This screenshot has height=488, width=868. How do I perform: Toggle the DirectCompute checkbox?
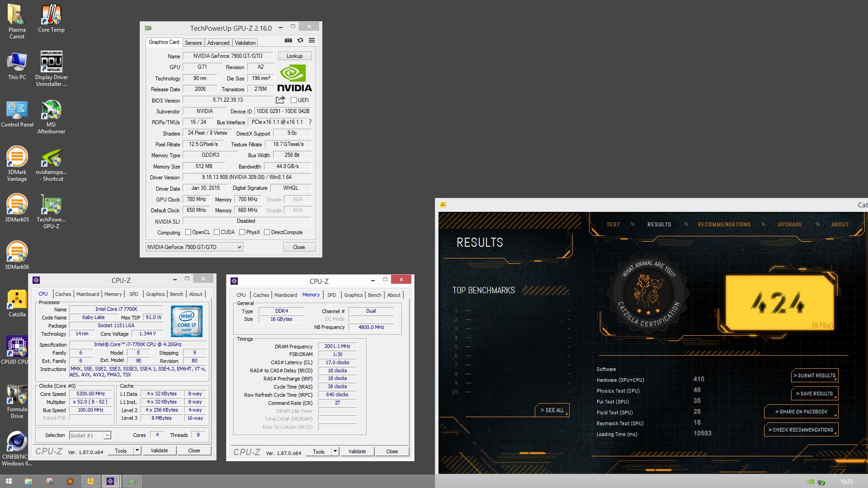pos(267,232)
